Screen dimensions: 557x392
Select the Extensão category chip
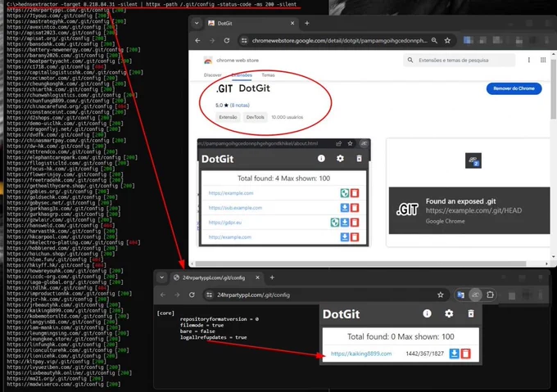click(x=228, y=117)
